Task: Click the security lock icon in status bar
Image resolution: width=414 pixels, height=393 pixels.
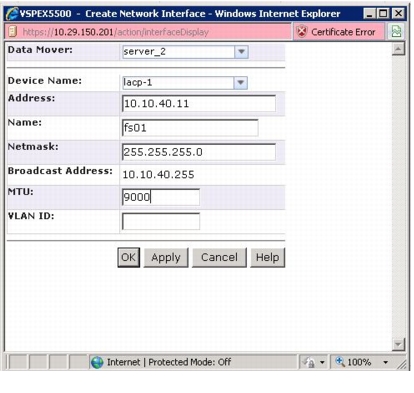Action: (x=308, y=362)
